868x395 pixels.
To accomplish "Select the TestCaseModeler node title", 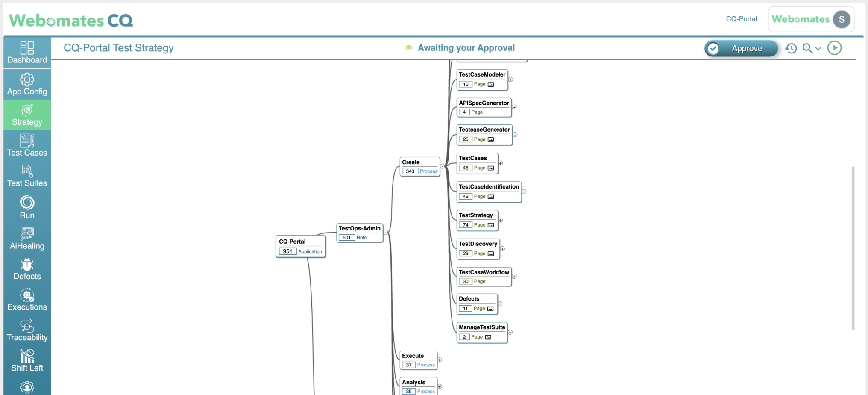I will tap(482, 74).
